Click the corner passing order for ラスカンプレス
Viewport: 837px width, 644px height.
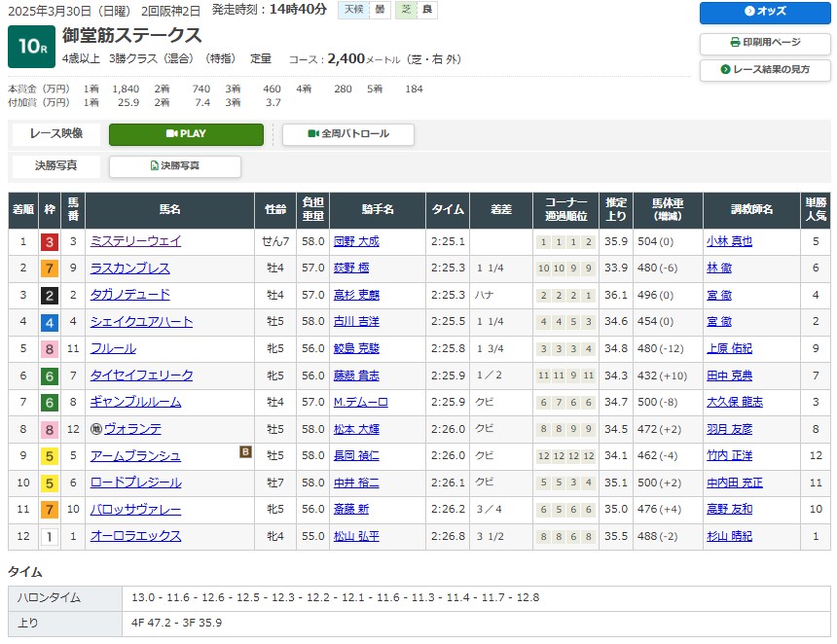click(565, 268)
